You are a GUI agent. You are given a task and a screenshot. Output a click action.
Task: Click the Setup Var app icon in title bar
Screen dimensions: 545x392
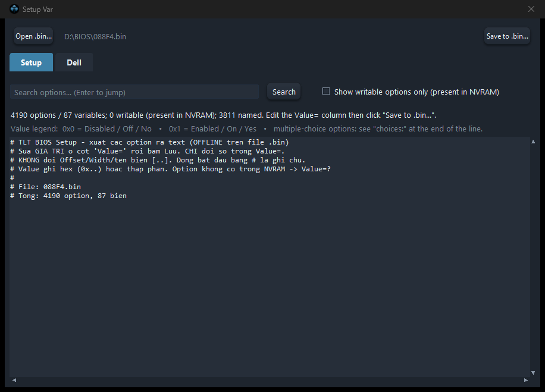tap(14, 9)
